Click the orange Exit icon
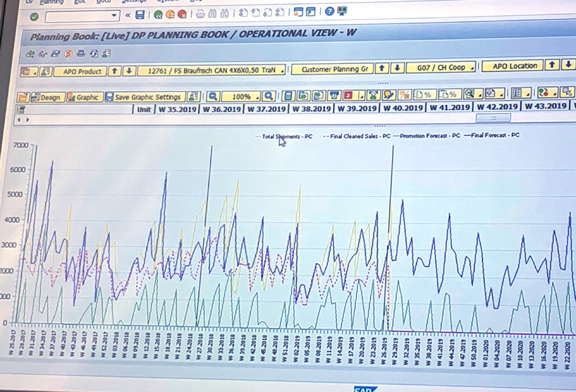The width and height of the screenshot is (576, 392). tap(170, 15)
